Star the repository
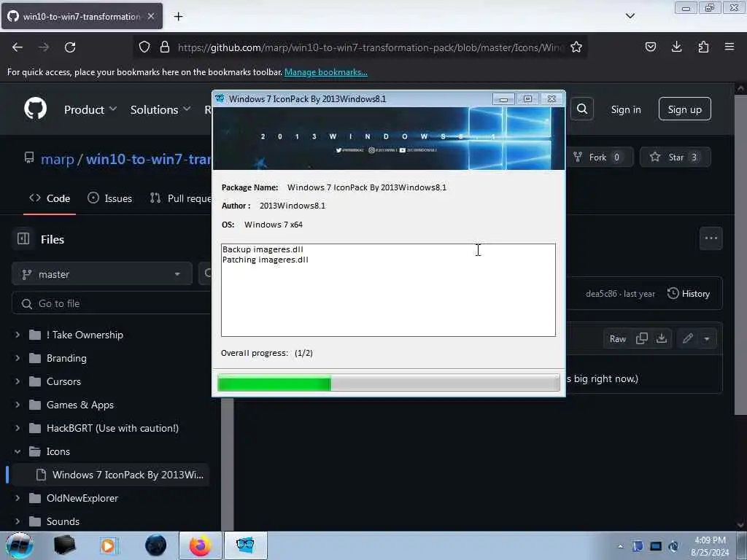The image size is (747, 560). (676, 157)
